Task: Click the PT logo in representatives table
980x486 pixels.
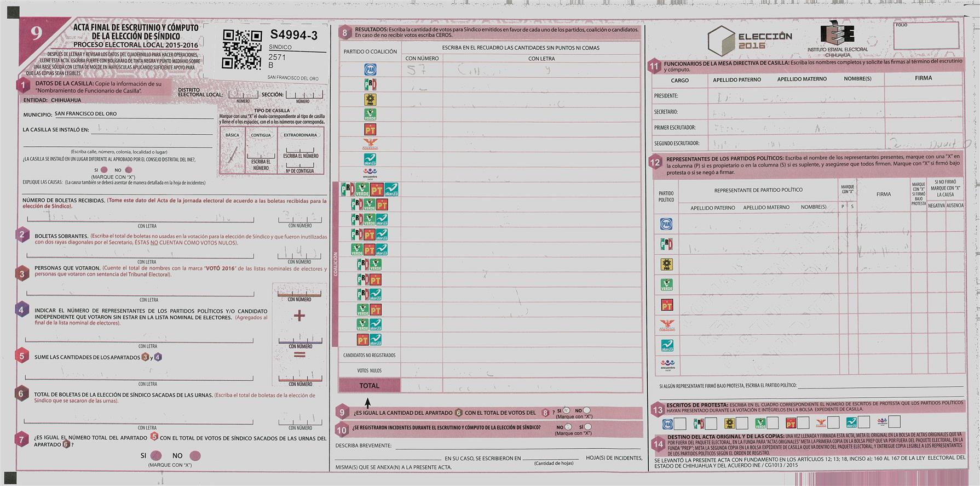Action: coord(666,305)
